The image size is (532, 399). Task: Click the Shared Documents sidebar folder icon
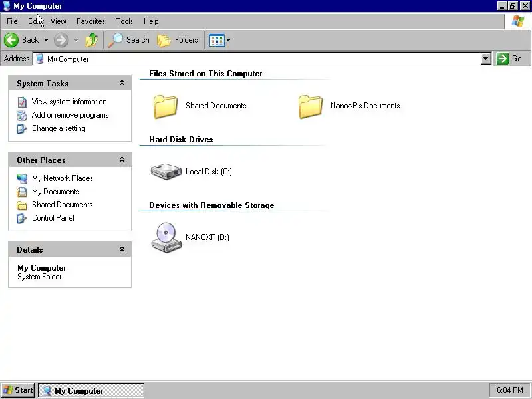tap(22, 205)
